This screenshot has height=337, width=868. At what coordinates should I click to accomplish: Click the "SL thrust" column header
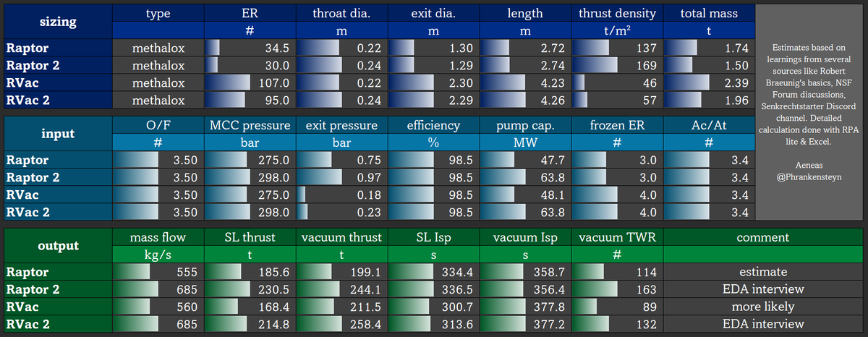(249, 237)
